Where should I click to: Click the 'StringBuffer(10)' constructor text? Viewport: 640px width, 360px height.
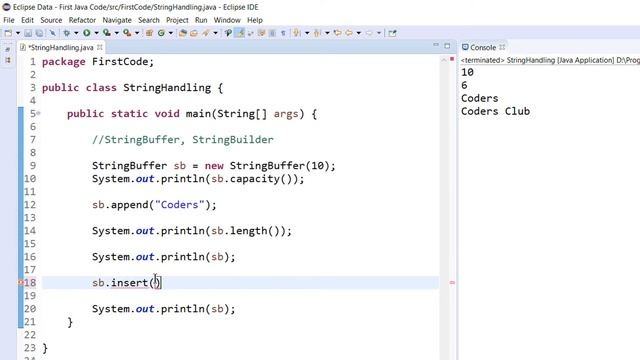(279, 166)
